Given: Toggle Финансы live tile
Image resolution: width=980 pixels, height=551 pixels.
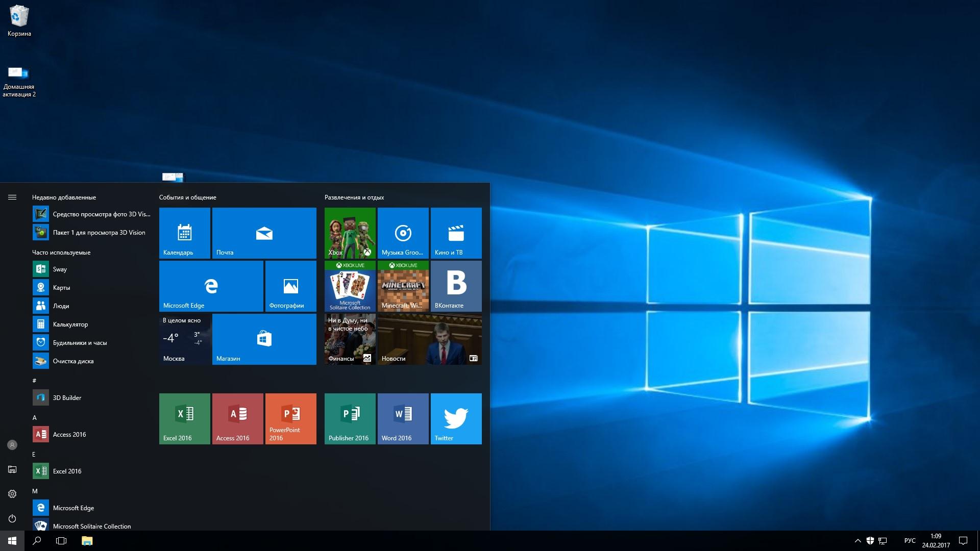Looking at the screenshot, I should (x=349, y=338).
